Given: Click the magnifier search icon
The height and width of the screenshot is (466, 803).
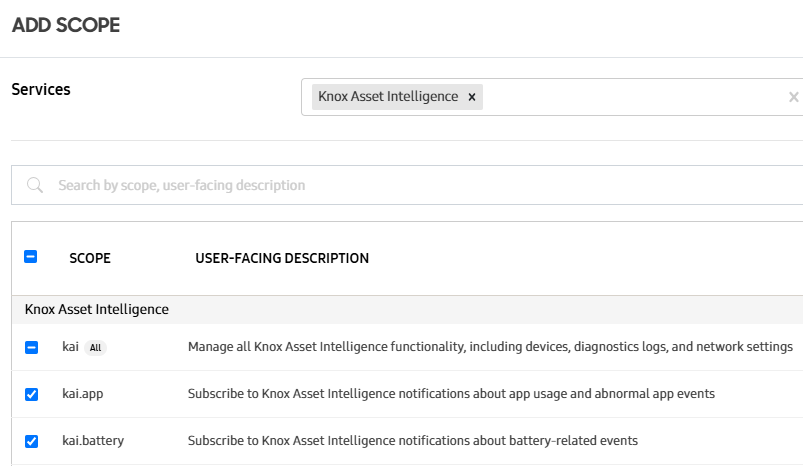Looking at the screenshot, I should pyautogui.click(x=35, y=185).
